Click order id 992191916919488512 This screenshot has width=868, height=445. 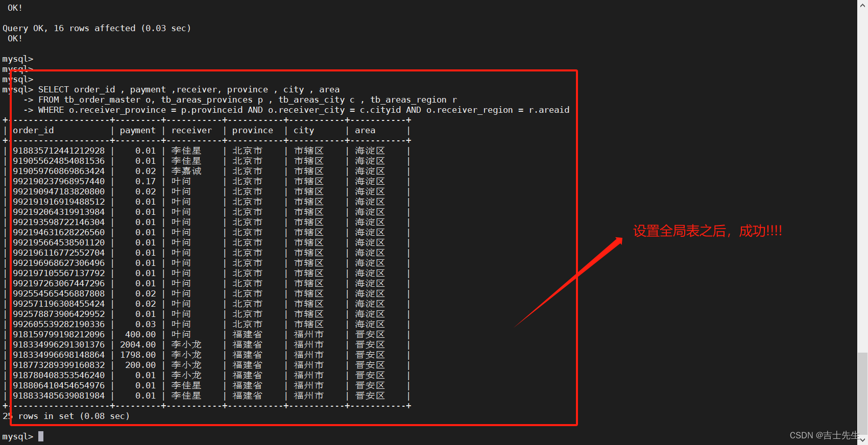[59, 202]
